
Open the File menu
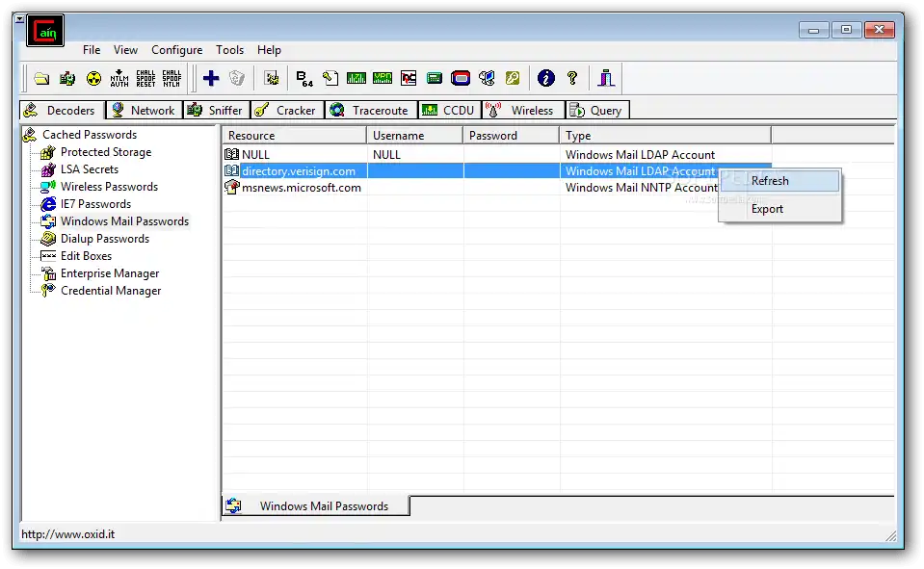pos(92,50)
